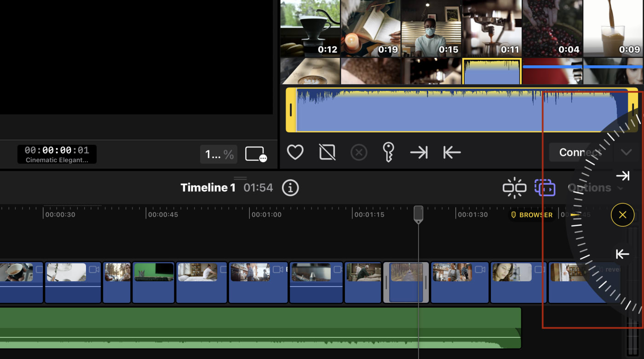Click the 01:54 timeline duration
The height and width of the screenshot is (359, 644).
258,188
